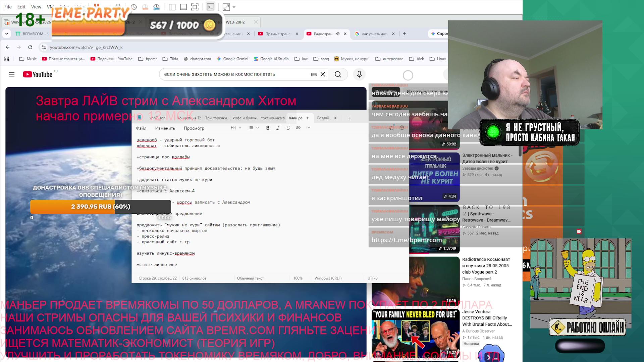Open the law bookmark folder
This screenshot has height=362, width=644.
pos(301,59)
